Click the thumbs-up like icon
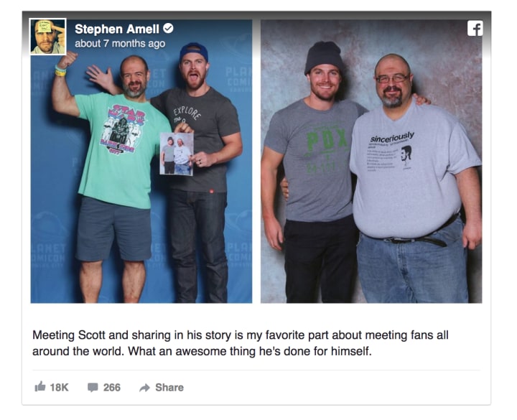 [x=40, y=386]
